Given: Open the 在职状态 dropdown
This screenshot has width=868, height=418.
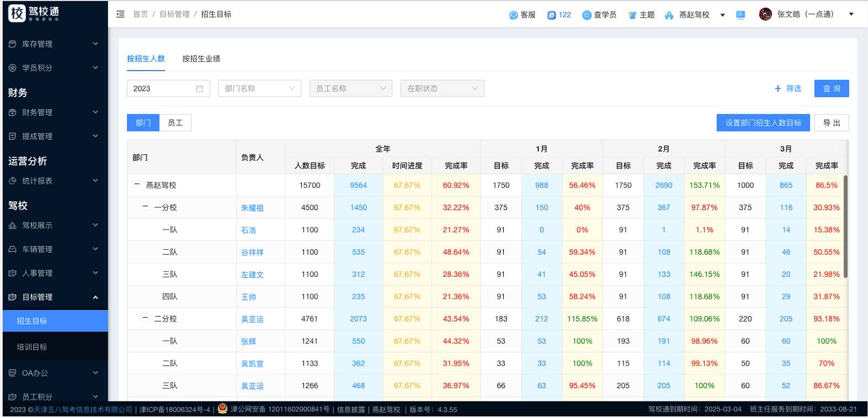Looking at the screenshot, I should point(442,89).
